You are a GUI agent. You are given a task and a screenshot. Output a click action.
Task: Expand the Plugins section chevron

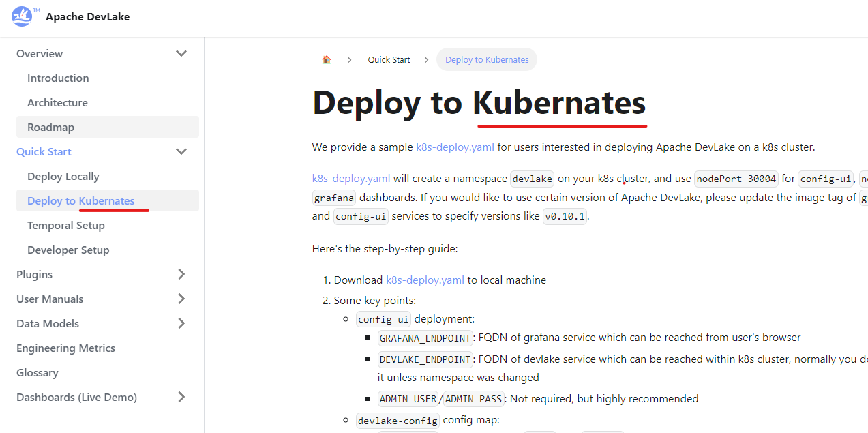pos(181,274)
